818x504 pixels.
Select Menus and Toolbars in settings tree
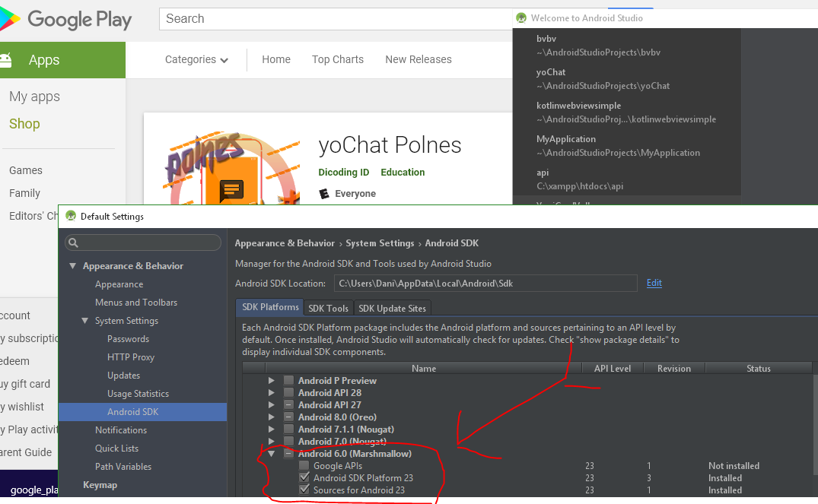pyautogui.click(x=136, y=303)
